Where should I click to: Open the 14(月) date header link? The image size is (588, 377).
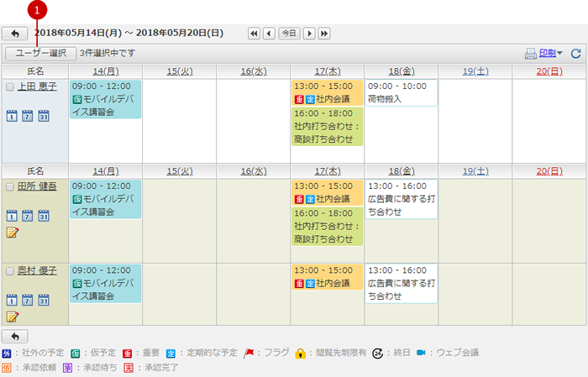pyautogui.click(x=106, y=71)
